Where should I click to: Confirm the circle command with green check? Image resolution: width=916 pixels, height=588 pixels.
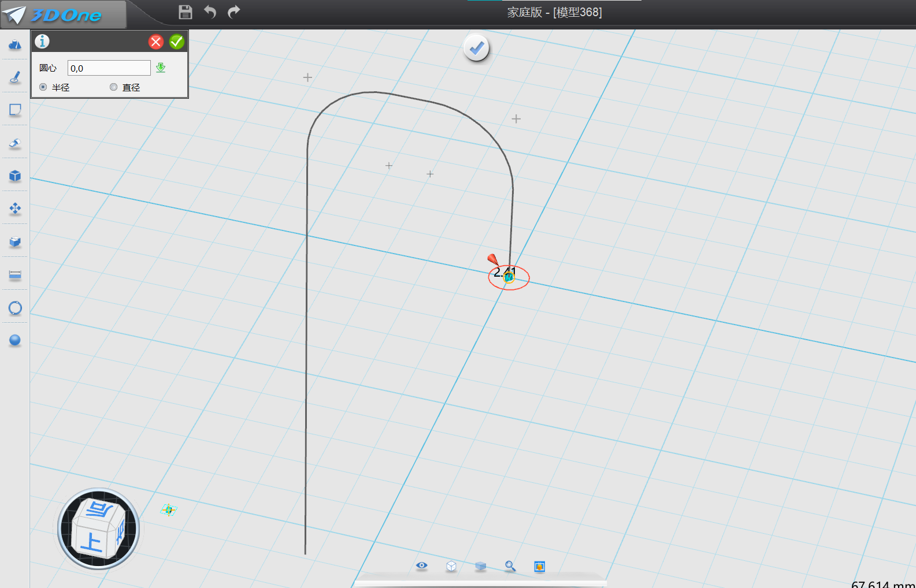pos(177,42)
